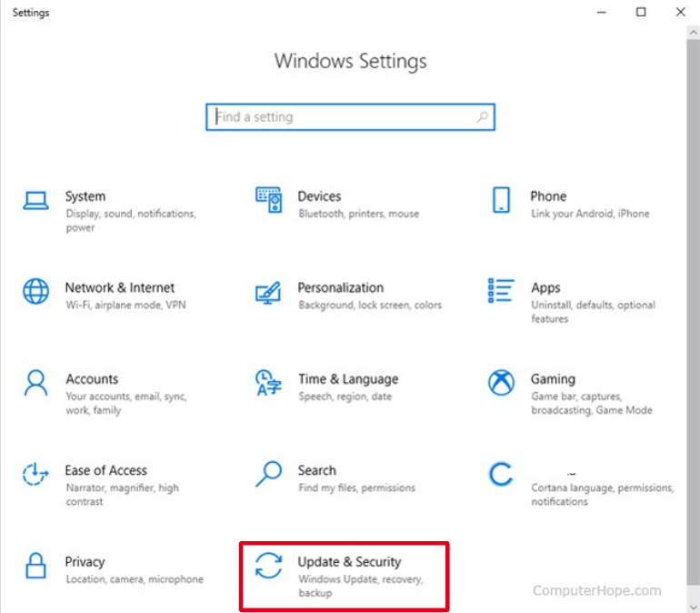Click the vertical scrollbar thumb

[693, 313]
